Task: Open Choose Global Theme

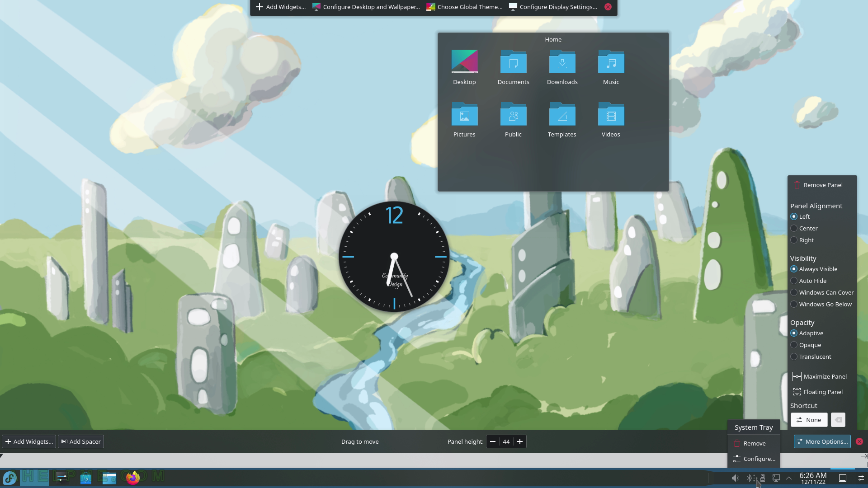Action: [464, 7]
